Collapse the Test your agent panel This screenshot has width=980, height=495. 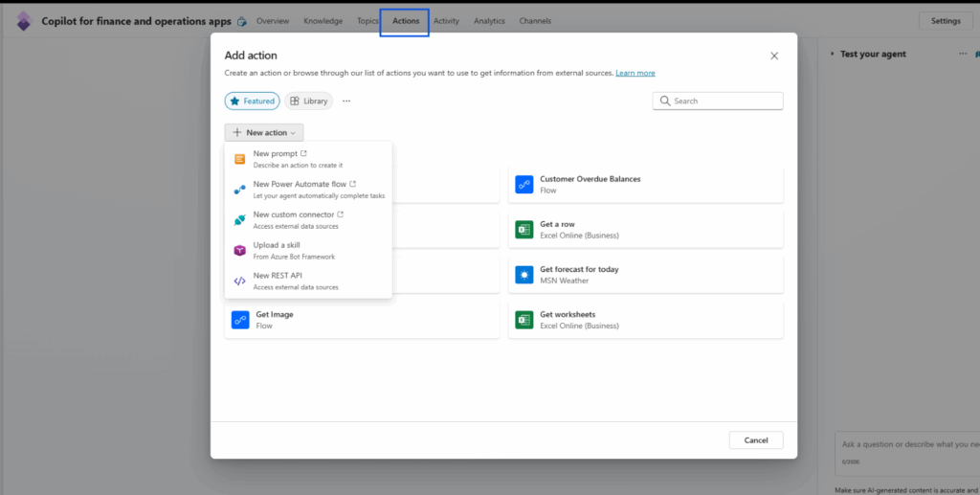833,55
